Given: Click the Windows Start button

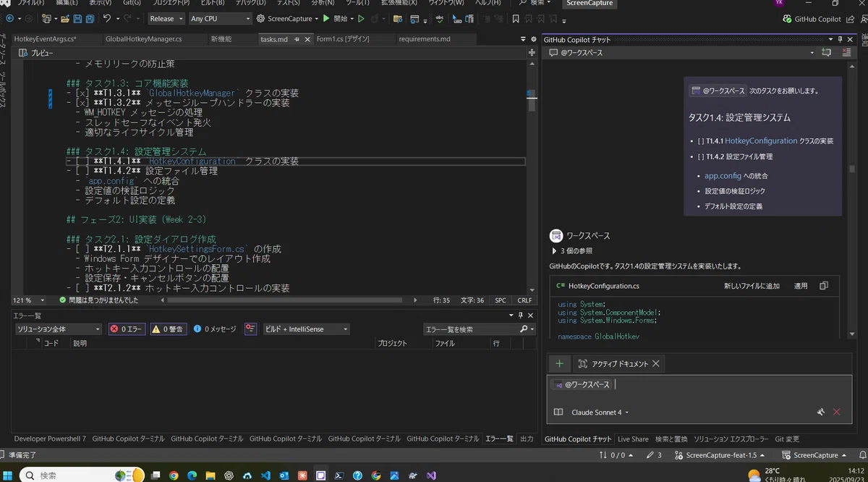Looking at the screenshot, I should (8, 475).
